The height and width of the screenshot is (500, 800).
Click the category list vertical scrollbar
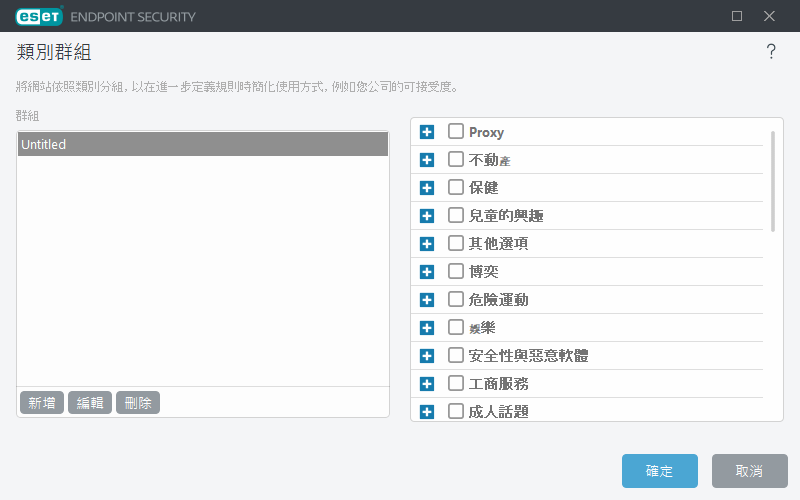click(772, 182)
